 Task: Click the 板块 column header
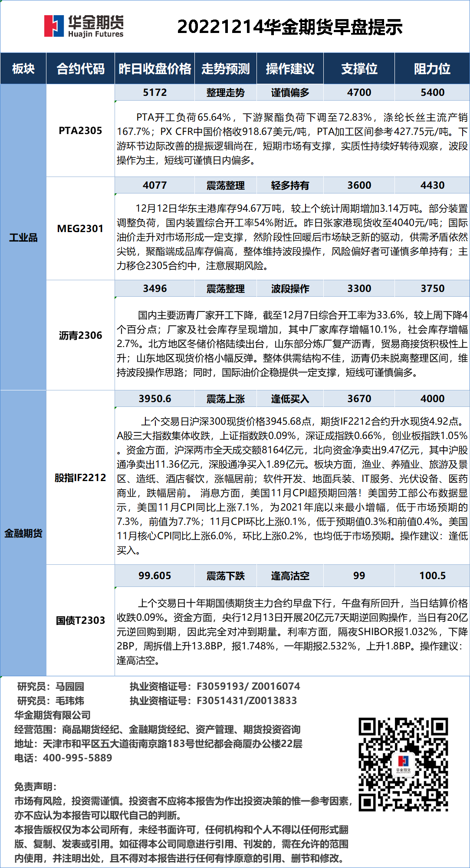point(23,69)
